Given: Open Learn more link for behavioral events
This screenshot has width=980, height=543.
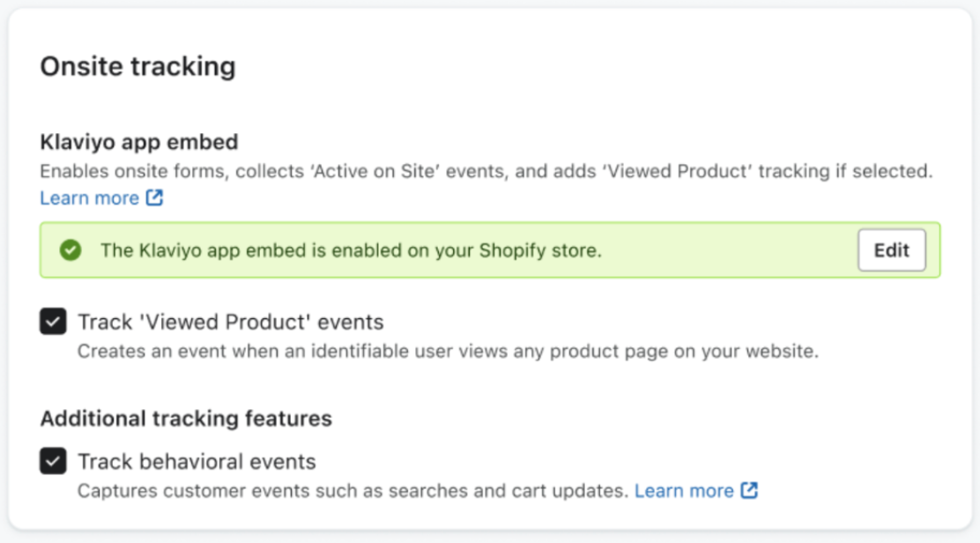Looking at the screenshot, I should coord(684,490).
